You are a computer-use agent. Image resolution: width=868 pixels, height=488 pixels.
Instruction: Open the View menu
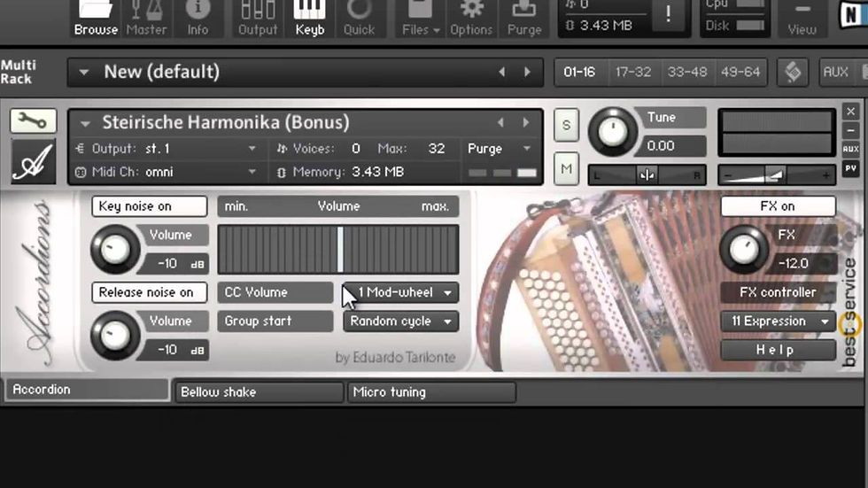[802, 19]
